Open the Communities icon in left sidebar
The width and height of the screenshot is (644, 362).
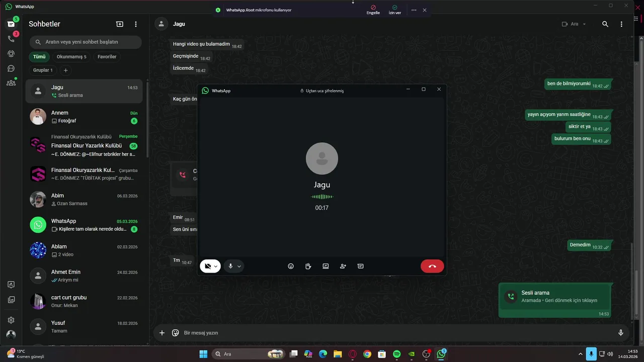(x=11, y=83)
